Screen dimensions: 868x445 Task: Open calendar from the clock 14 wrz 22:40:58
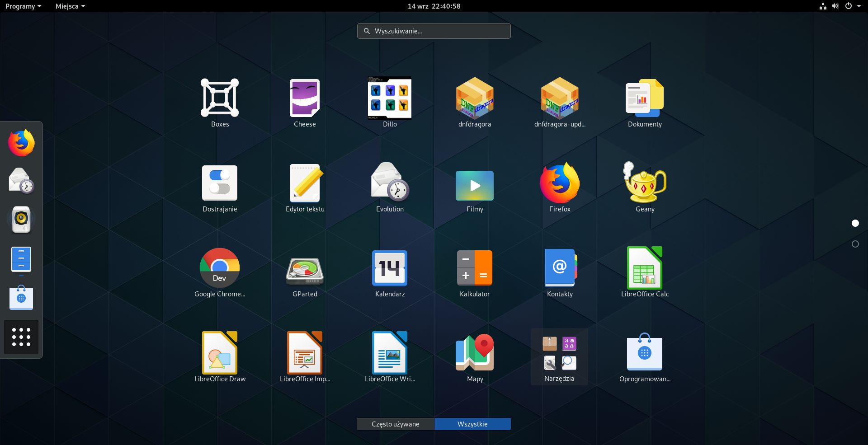point(434,6)
